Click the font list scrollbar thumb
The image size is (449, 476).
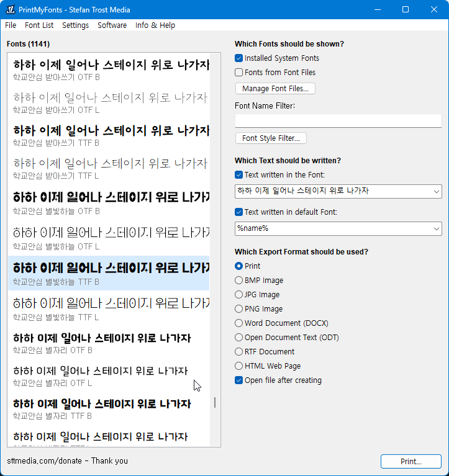click(x=215, y=403)
